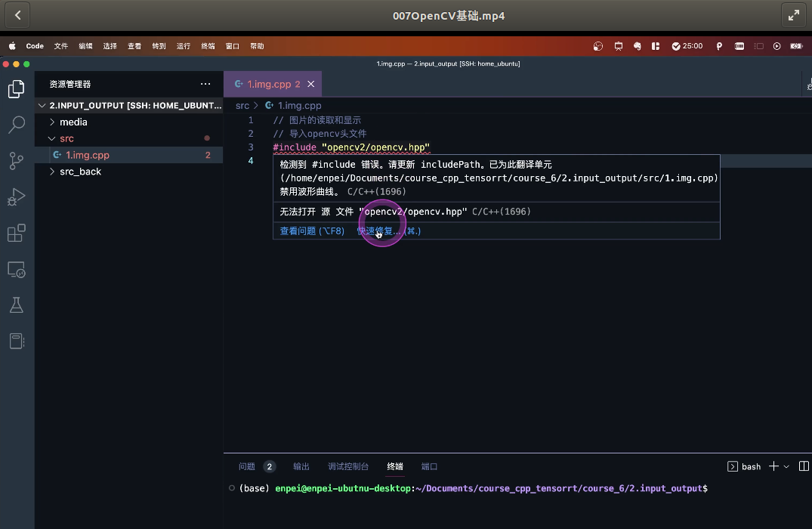
Task: Click the Explorer icon in the activity bar
Action: click(x=17, y=88)
